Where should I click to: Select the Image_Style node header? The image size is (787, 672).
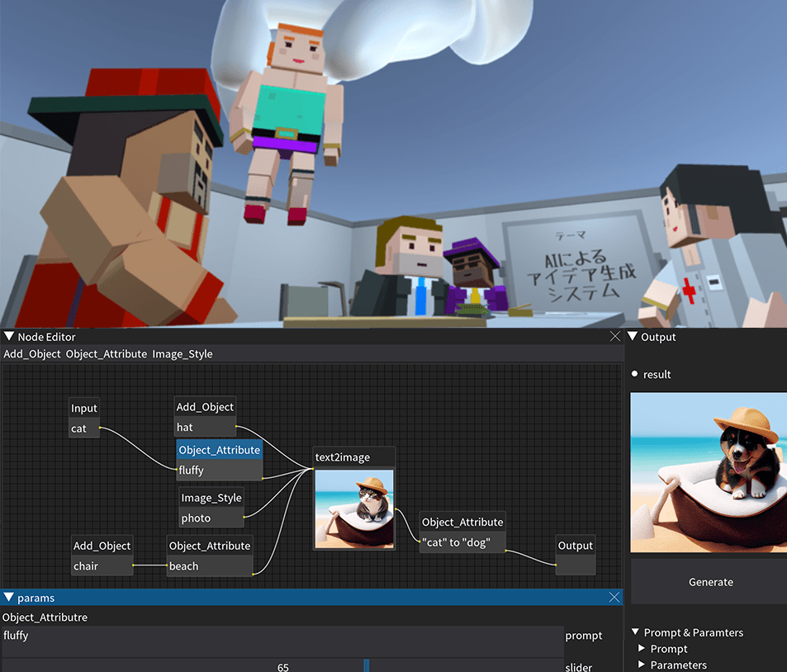coord(211,498)
